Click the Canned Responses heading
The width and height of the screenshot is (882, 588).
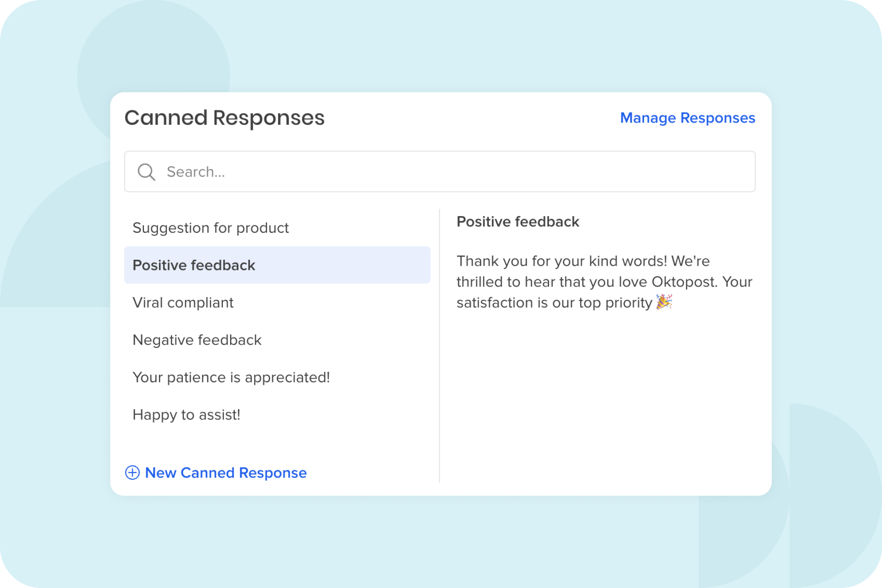224,118
